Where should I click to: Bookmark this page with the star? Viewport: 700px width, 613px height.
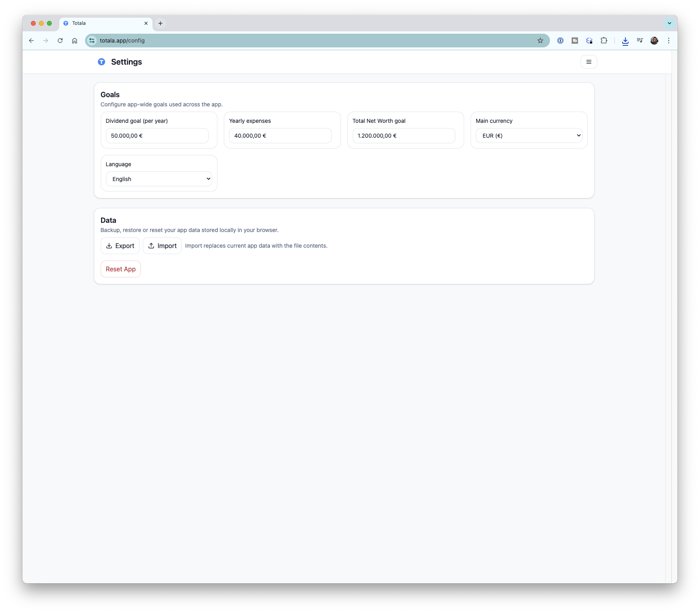coord(540,41)
